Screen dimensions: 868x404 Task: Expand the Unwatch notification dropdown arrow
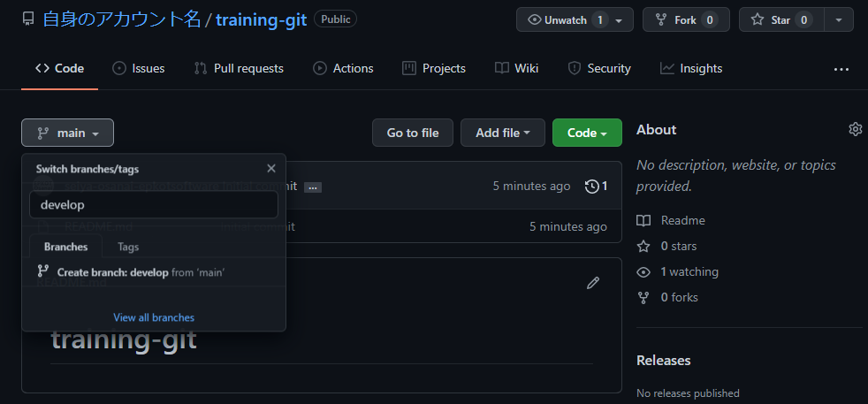pyautogui.click(x=619, y=20)
